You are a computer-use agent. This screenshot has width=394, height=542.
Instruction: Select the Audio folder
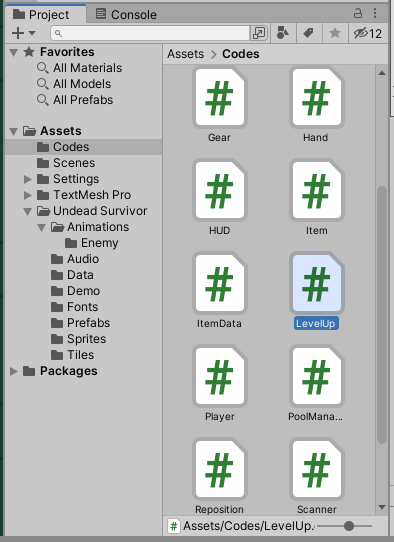84,259
